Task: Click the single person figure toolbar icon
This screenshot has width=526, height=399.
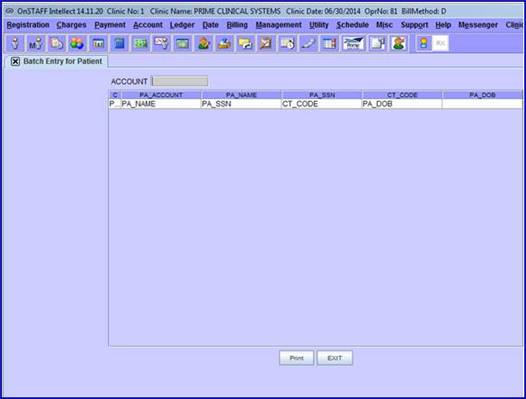Action: pos(15,43)
